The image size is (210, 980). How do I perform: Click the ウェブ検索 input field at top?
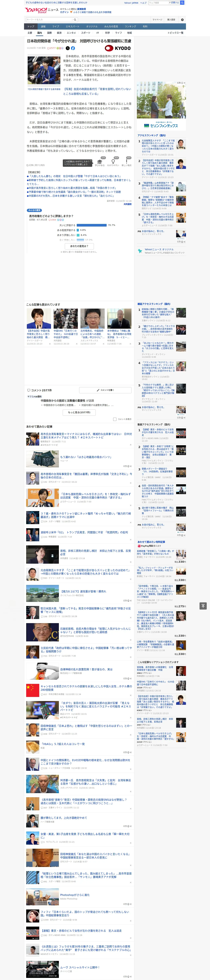click(158, 3)
